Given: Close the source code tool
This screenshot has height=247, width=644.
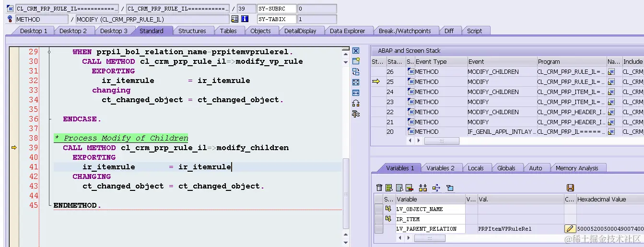Looking at the screenshot, I should pos(356,50).
